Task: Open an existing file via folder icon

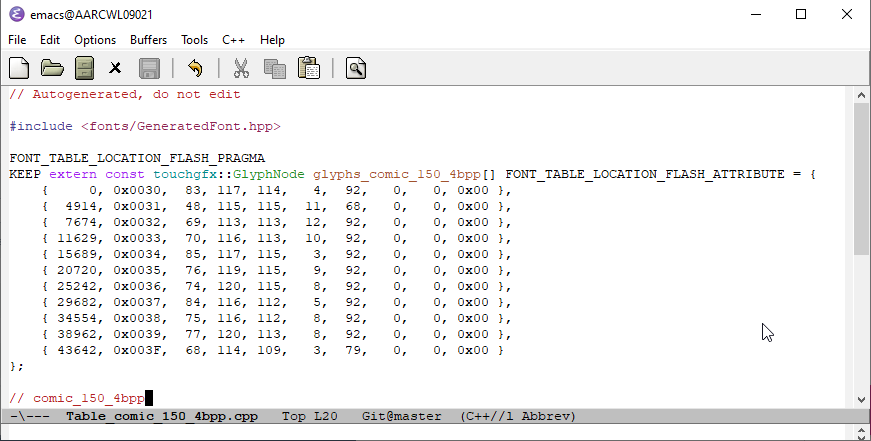Action: [x=52, y=68]
